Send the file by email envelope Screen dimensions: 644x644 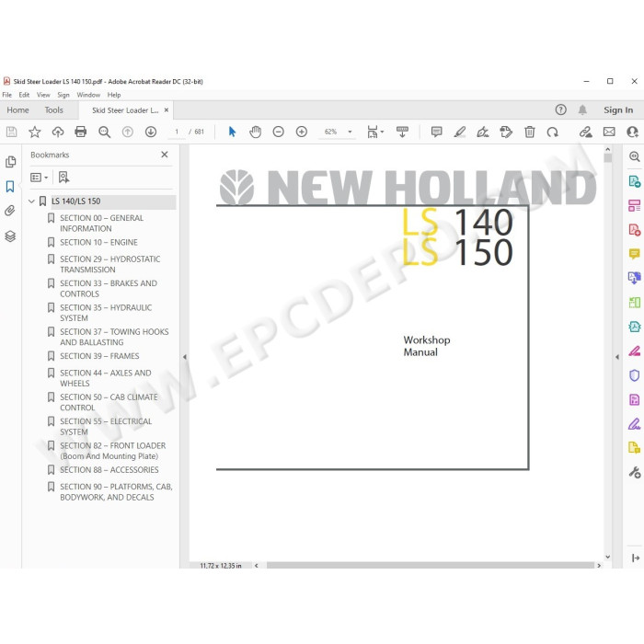[x=609, y=132]
